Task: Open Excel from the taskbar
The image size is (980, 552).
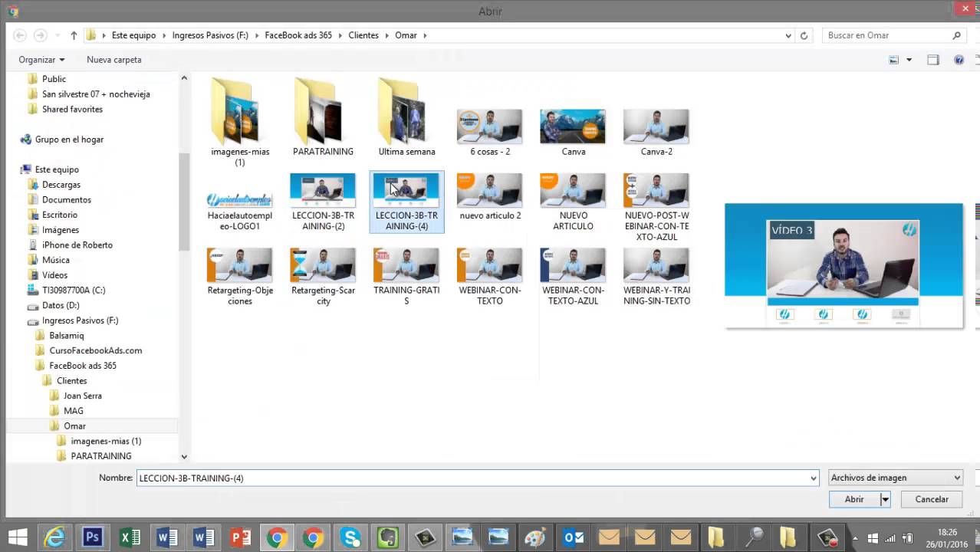Action: (x=130, y=537)
